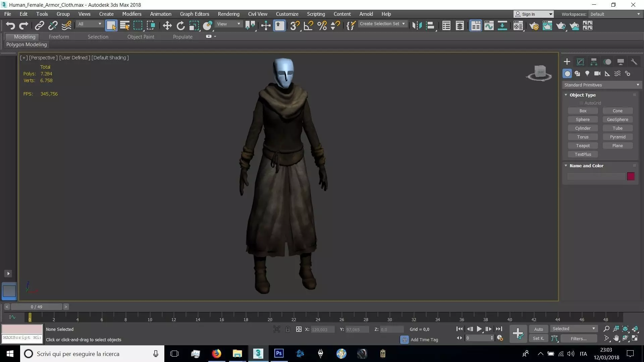644x362 pixels.
Task: Toggle Angle Snap
Action: click(308, 26)
